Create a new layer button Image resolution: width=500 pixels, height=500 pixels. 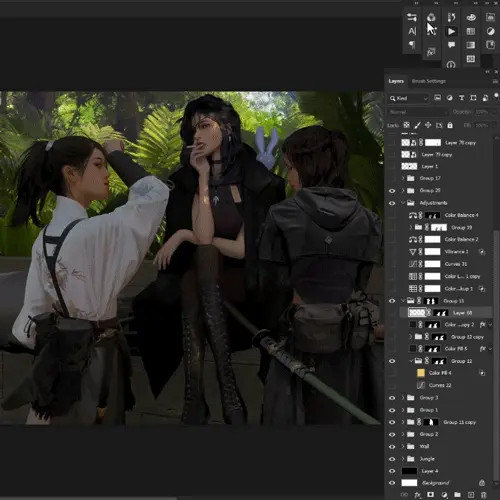[471, 495]
